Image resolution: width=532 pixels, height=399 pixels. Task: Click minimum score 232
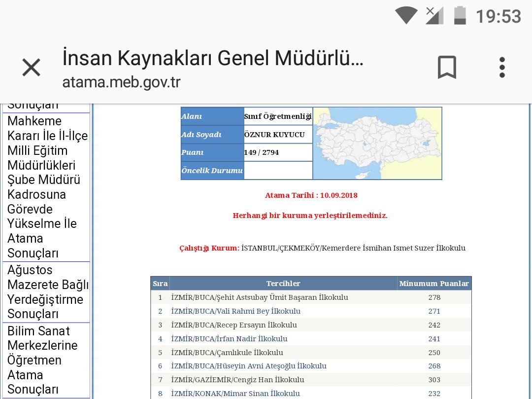(x=434, y=394)
